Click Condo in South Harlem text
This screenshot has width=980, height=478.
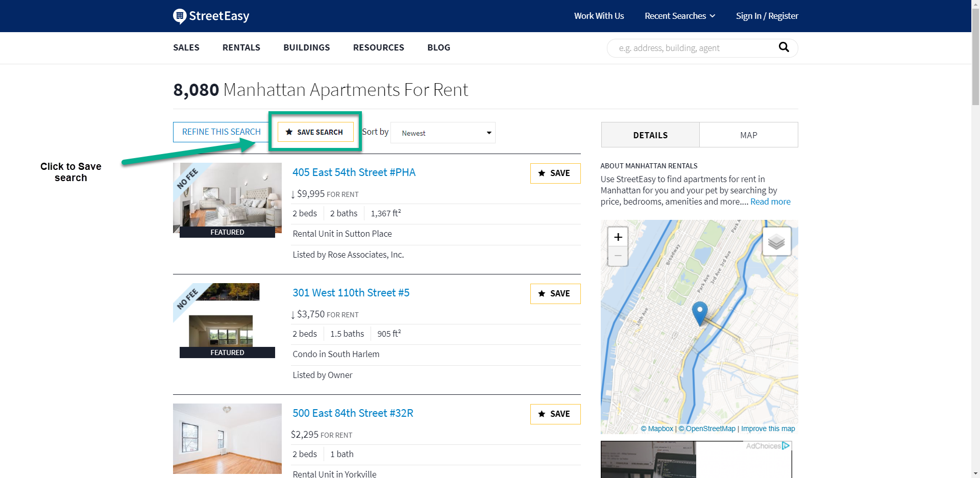pyautogui.click(x=336, y=354)
